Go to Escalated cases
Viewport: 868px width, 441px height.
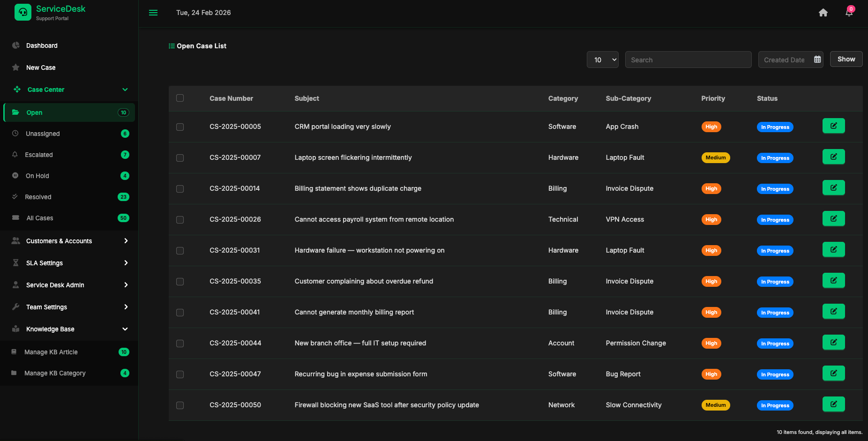pyautogui.click(x=39, y=155)
